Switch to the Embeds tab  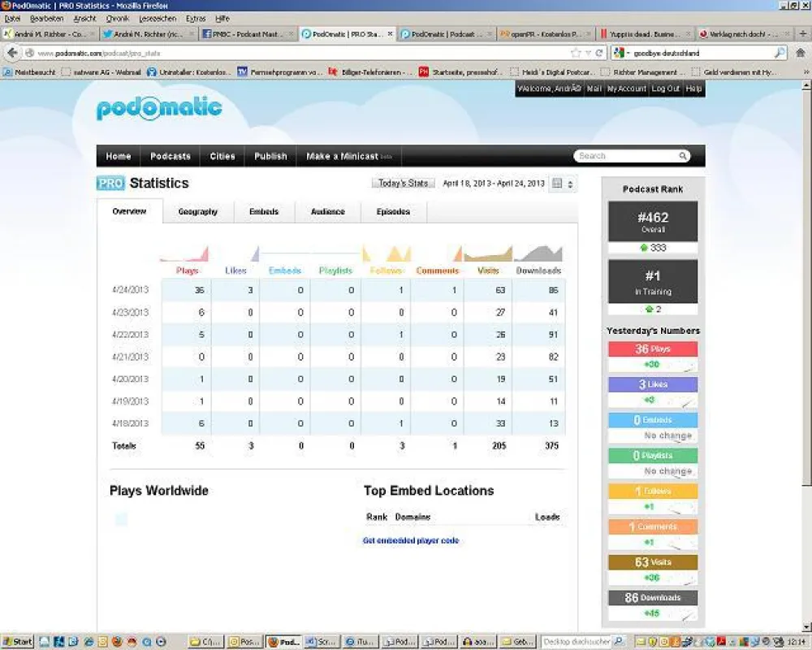pyautogui.click(x=264, y=211)
